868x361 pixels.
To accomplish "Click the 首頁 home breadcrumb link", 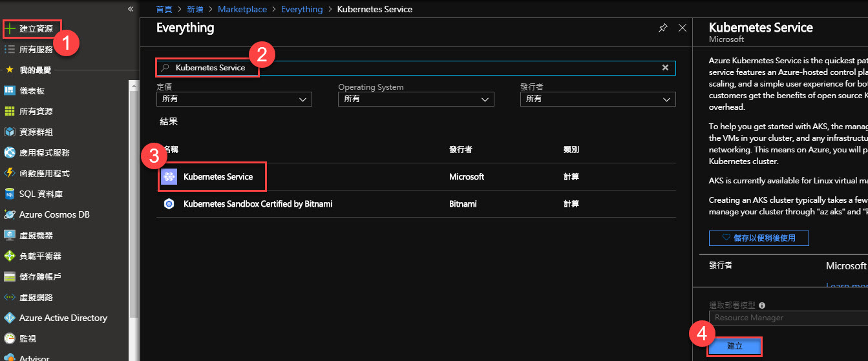I will tap(164, 9).
